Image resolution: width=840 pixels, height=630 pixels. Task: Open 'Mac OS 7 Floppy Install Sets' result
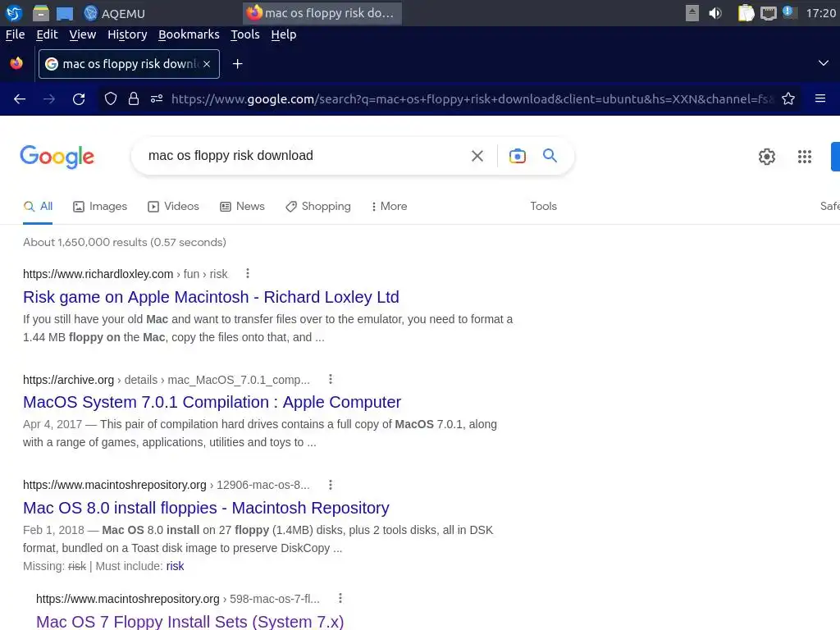click(190, 622)
